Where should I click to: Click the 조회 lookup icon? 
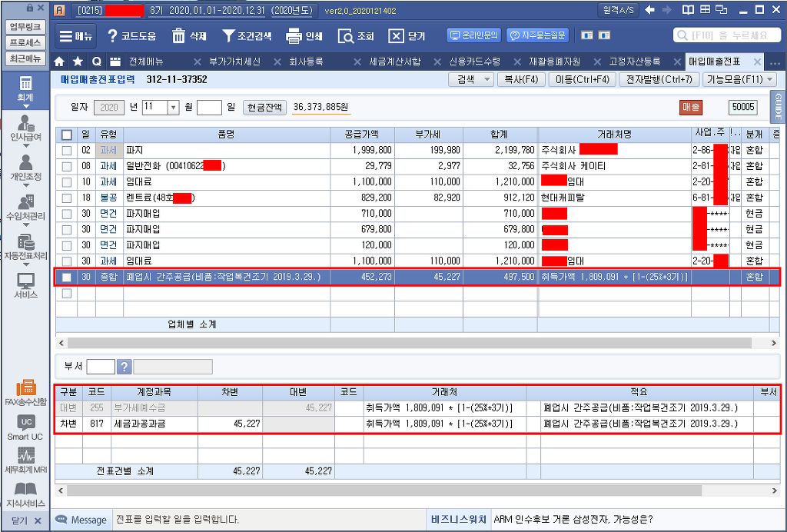click(346, 36)
